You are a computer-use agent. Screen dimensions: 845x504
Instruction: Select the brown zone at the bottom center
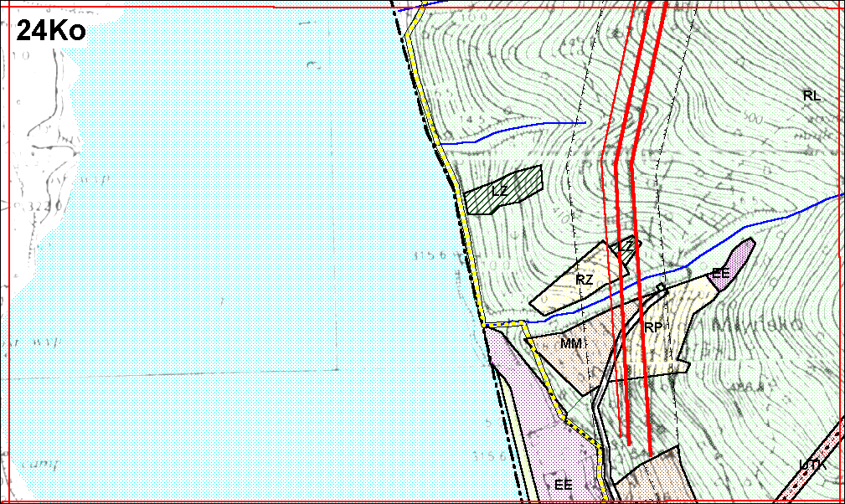click(x=653, y=479)
